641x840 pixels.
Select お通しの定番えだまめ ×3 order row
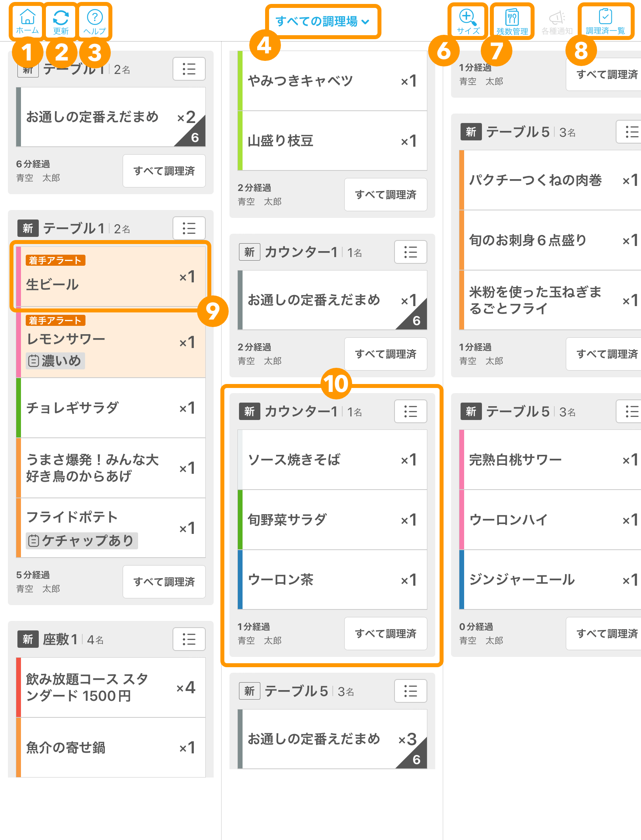click(332, 739)
